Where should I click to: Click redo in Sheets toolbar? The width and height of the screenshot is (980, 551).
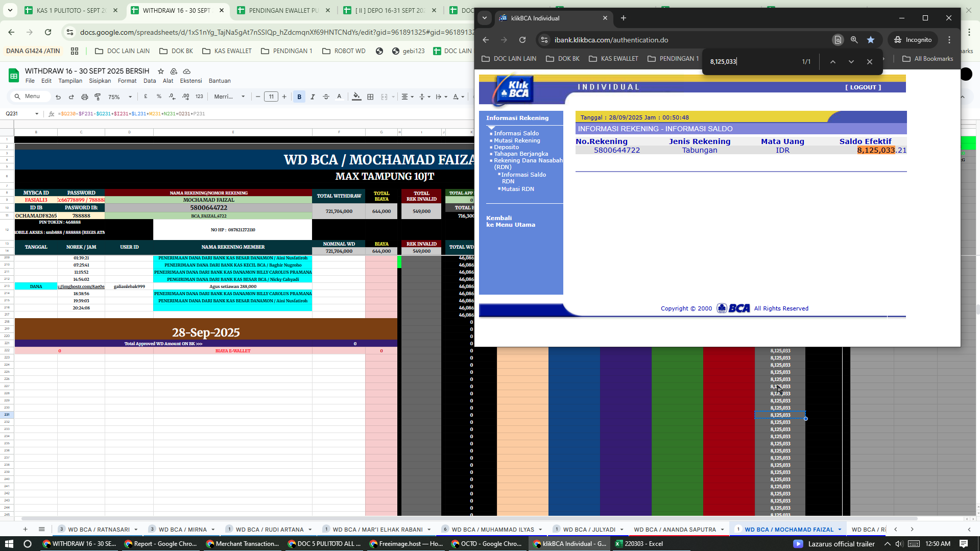point(71,97)
